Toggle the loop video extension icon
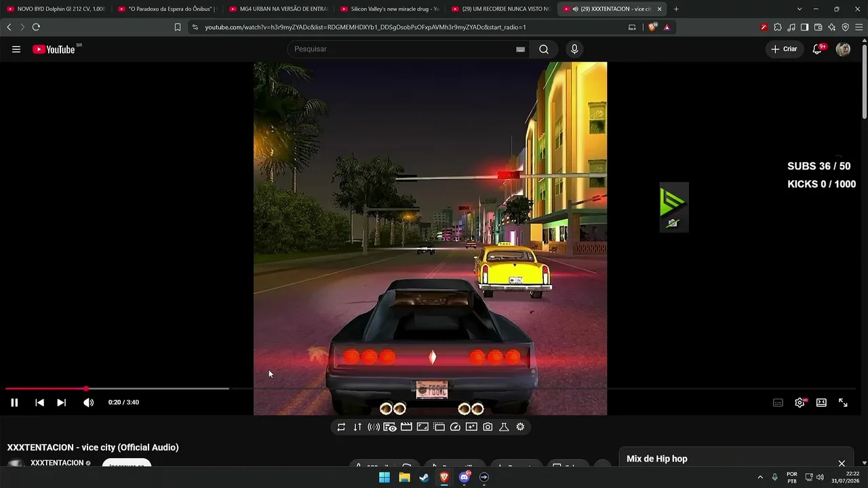The height and width of the screenshot is (488, 868). click(x=341, y=427)
